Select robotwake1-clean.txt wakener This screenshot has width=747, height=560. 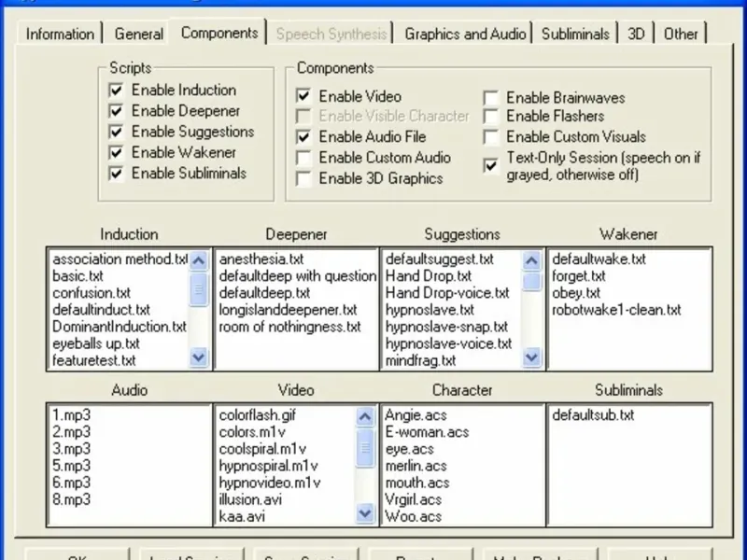coord(616,310)
